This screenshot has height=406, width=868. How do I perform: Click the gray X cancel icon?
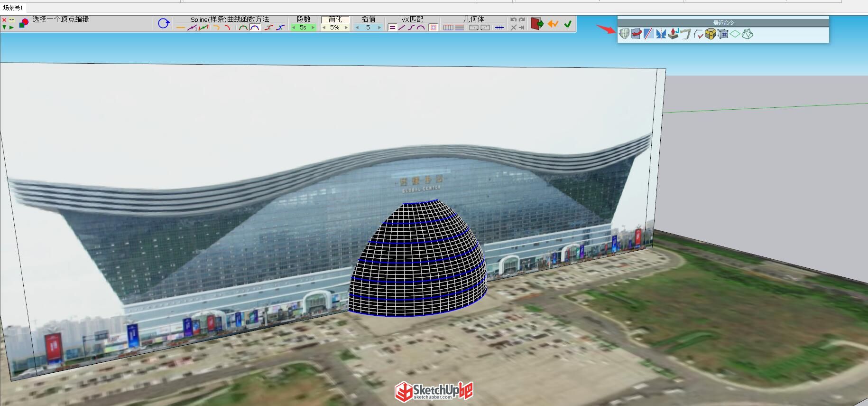point(513,28)
